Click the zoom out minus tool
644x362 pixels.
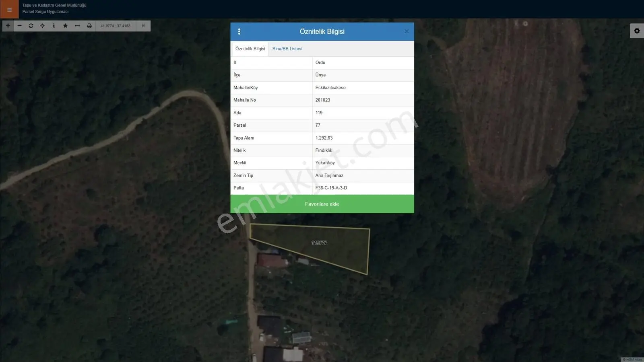pos(19,26)
